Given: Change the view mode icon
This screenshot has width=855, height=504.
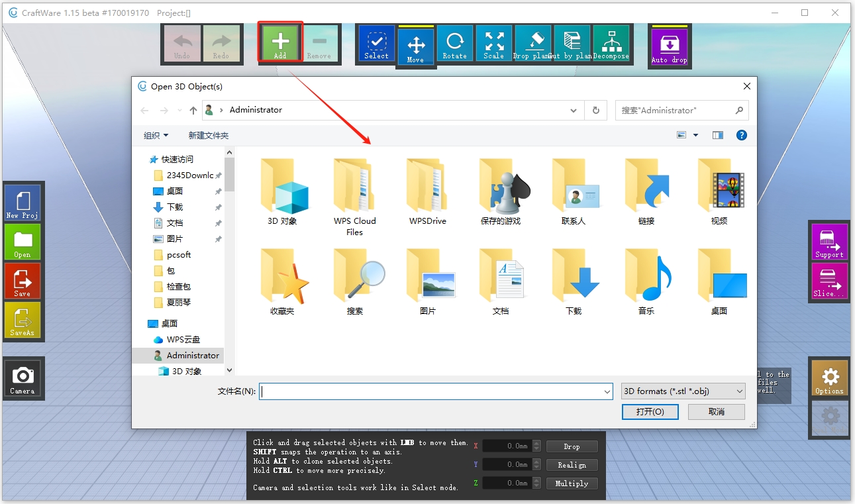Looking at the screenshot, I should tap(681, 135).
